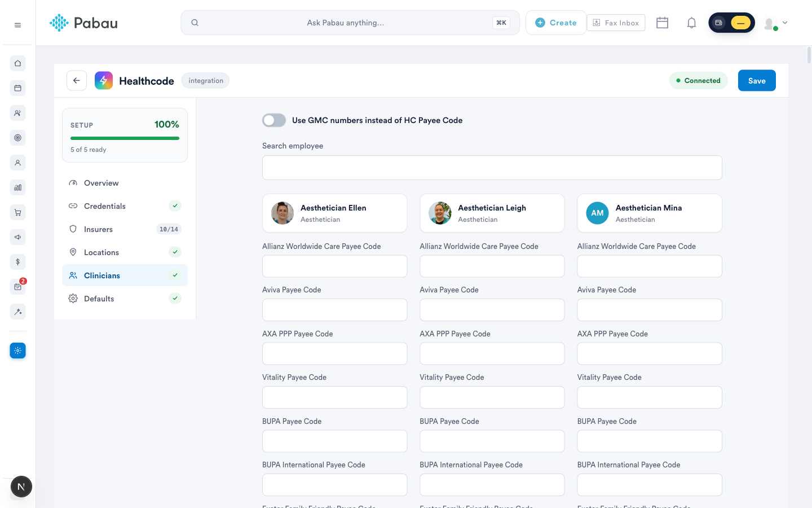Click the page vertical scrollbar
This screenshot has height=508, width=812.
pos(809,55)
